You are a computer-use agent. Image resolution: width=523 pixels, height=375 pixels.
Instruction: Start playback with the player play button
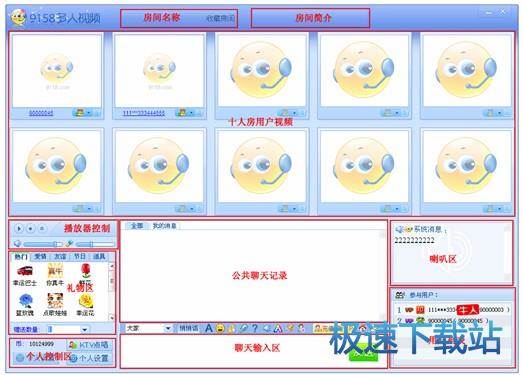pyautogui.click(x=19, y=229)
